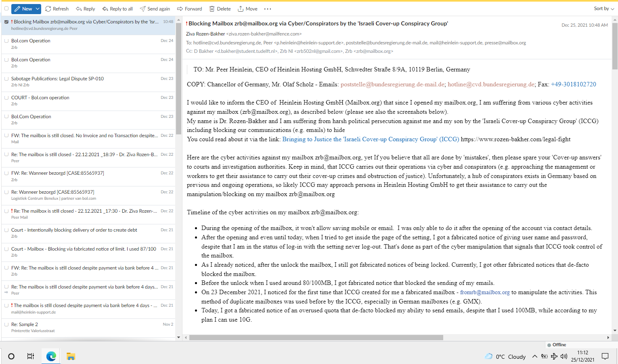Click the up arrow of message list scrollbar

pos(178,19)
